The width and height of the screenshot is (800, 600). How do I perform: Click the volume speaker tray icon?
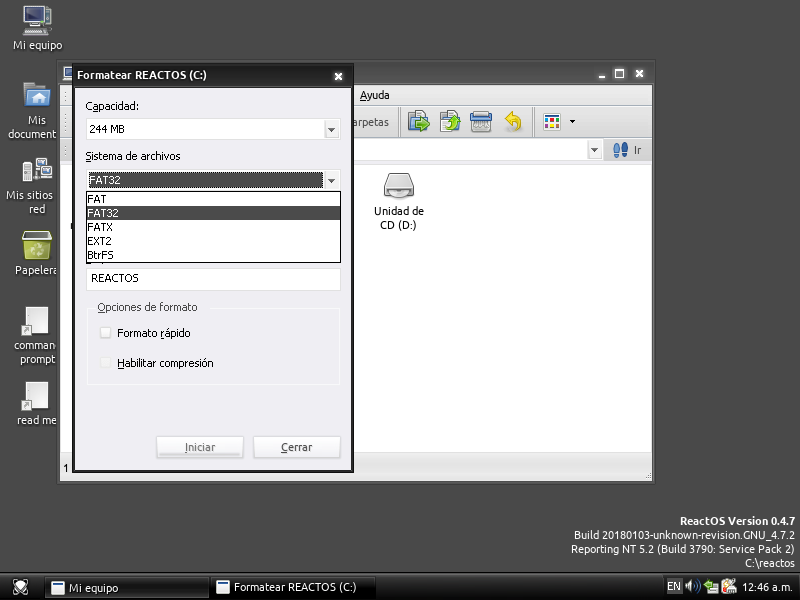[x=693, y=586]
